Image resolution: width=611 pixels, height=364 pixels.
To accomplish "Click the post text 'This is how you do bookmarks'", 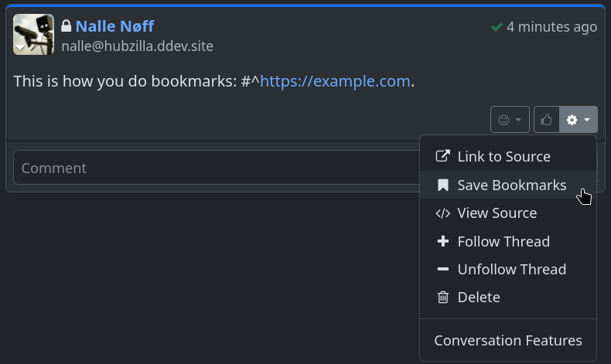I will 124,81.
